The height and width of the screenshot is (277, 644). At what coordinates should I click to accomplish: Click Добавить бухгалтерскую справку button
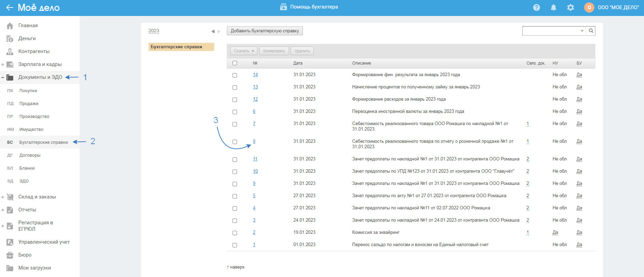point(265,31)
